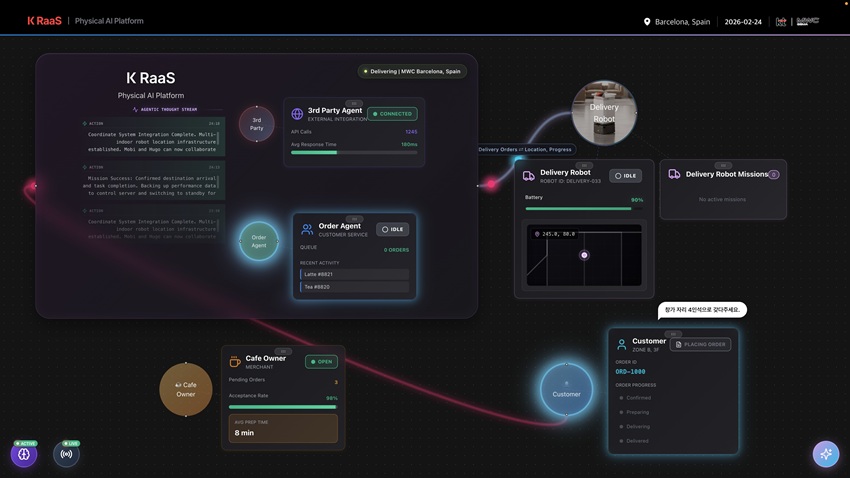Click the globe icon on 3rd Party Agent
This screenshot has height=478, width=850.
pos(297,114)
